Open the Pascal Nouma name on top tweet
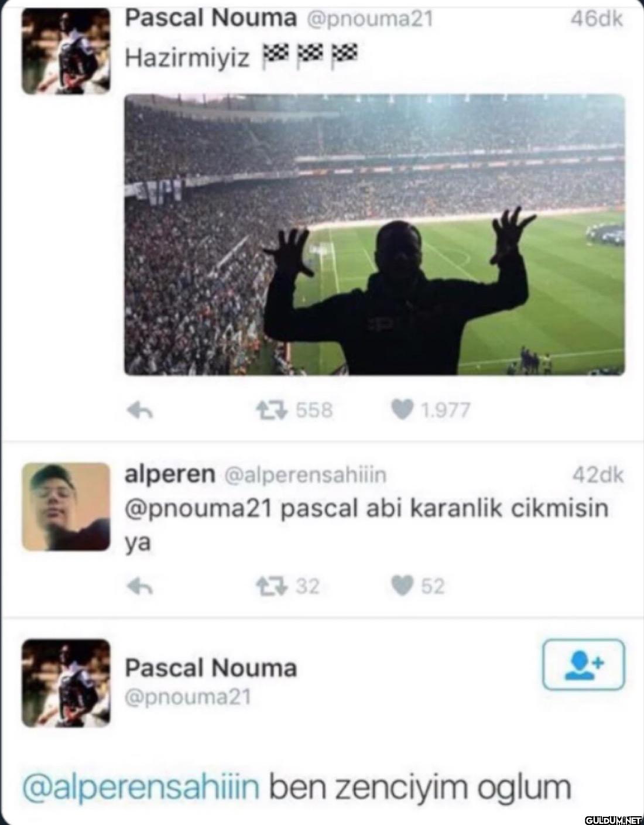The image size is (644, 825). point(211,19)
